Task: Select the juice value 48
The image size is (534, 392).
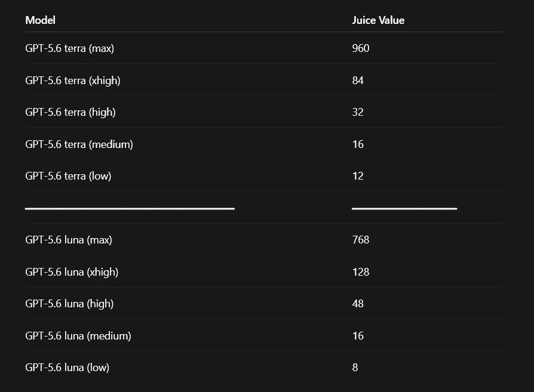Action: [358, 304]
